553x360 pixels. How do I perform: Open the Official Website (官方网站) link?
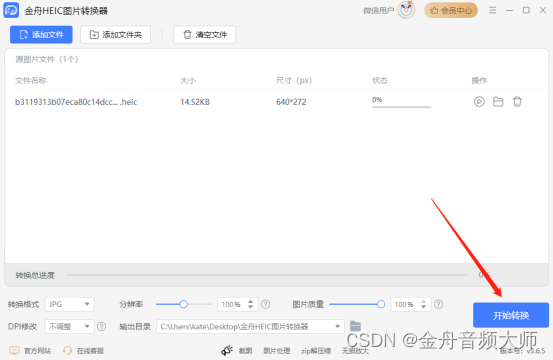[30, 350]
